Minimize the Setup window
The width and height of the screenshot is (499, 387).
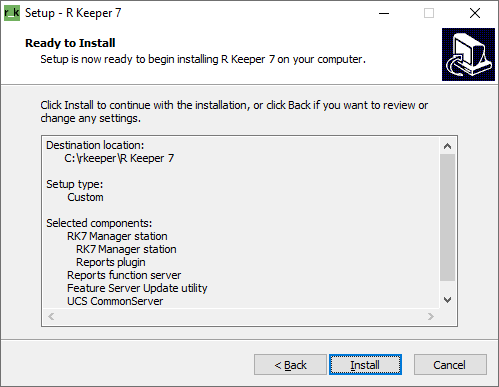click(384, 13)
